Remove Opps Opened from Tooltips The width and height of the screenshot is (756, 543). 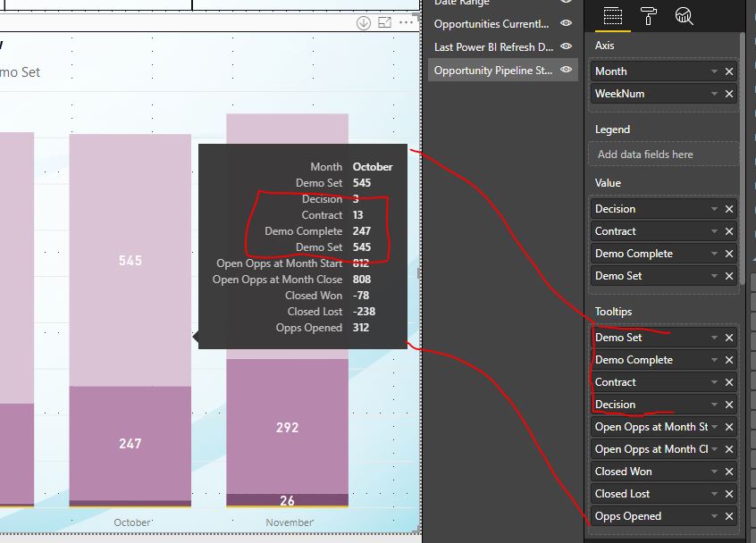729,516
